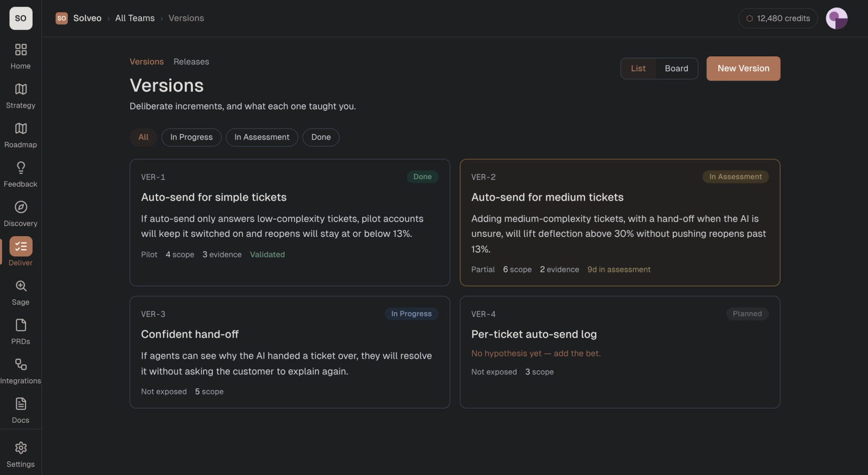Screen dimensions: 868x475
Task: Open the Home sidebar icon
Action: pos(21,50)
